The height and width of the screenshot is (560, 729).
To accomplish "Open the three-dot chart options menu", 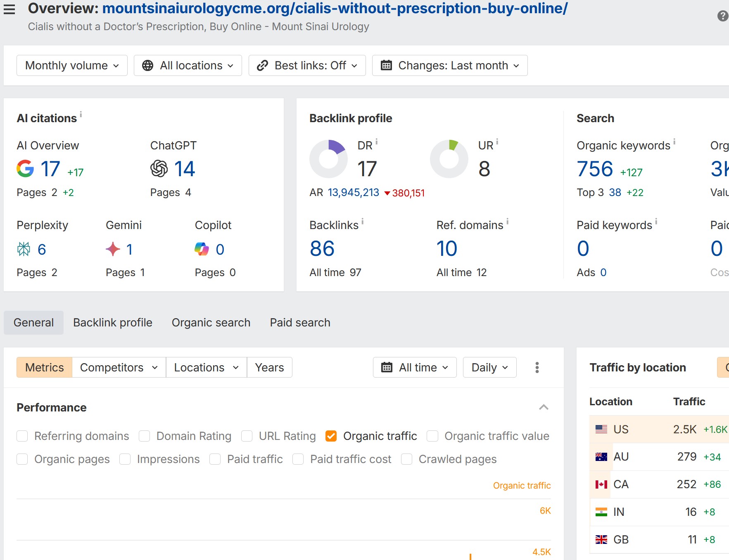I will pos(537,367).
